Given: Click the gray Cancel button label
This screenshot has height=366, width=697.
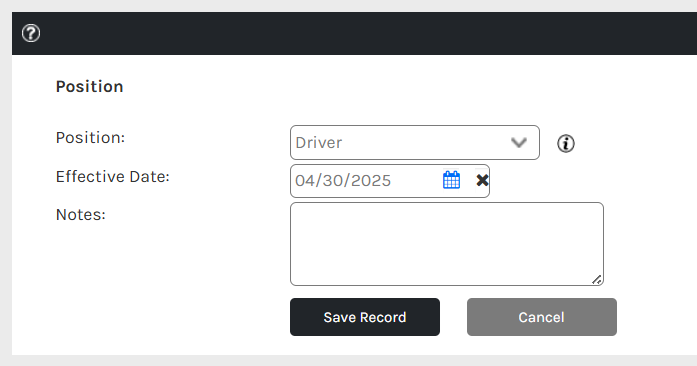Looking at the screenshot, I should [541, 317].
